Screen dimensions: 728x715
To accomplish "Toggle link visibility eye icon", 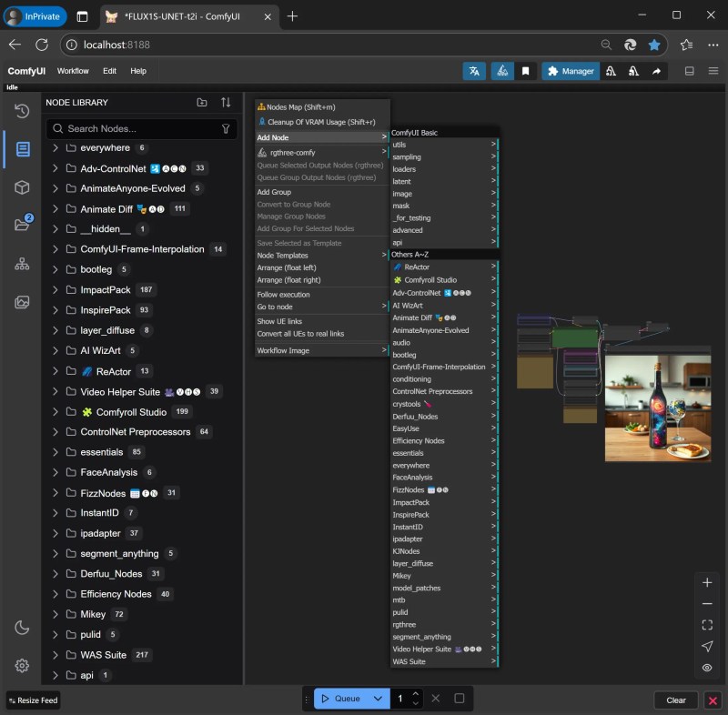I will 707,667.
